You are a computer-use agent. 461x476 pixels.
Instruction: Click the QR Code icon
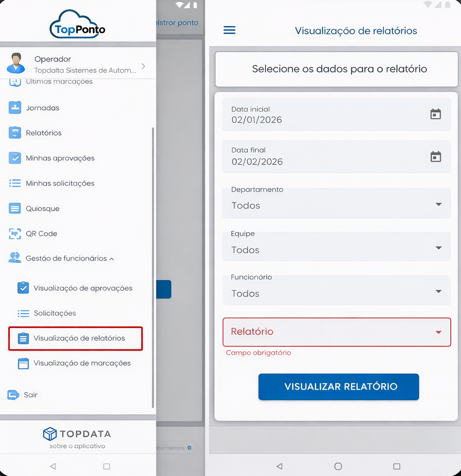point(15,234)
